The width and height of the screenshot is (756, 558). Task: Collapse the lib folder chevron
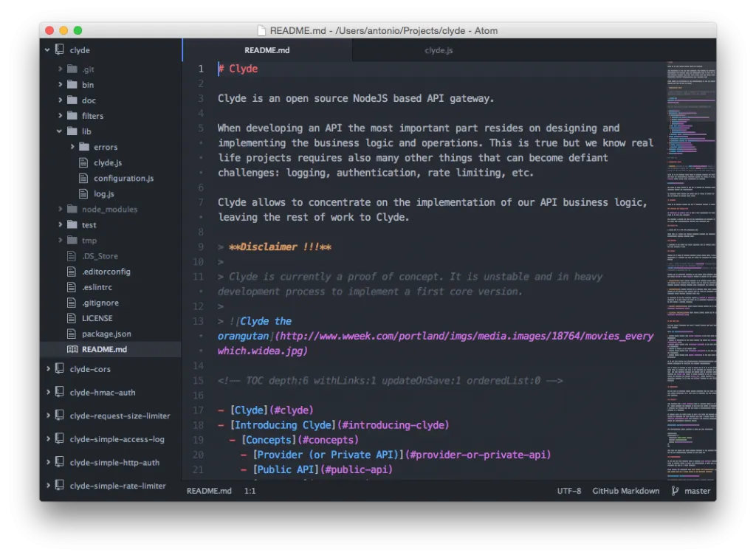tap(59, 131)
